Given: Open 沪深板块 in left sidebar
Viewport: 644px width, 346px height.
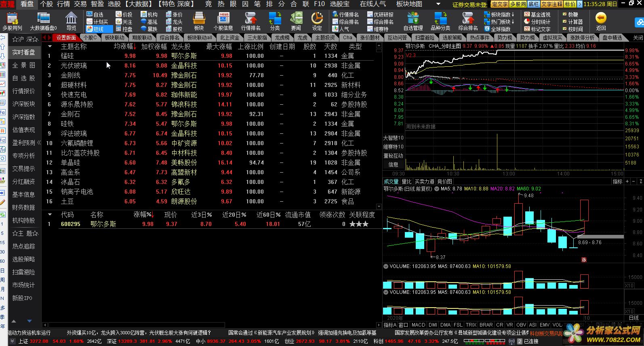Looking at the screenshot, I should pyautogui.click(x=24, y=104).
